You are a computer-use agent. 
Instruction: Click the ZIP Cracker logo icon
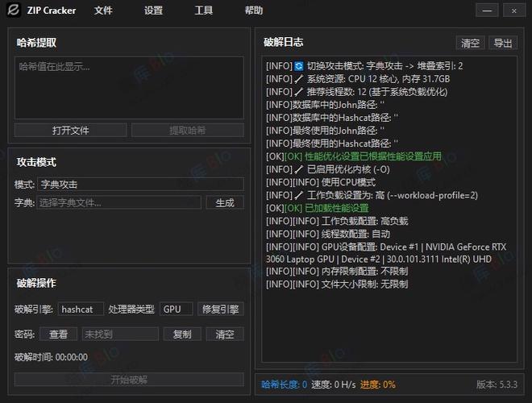coord(14,10)
